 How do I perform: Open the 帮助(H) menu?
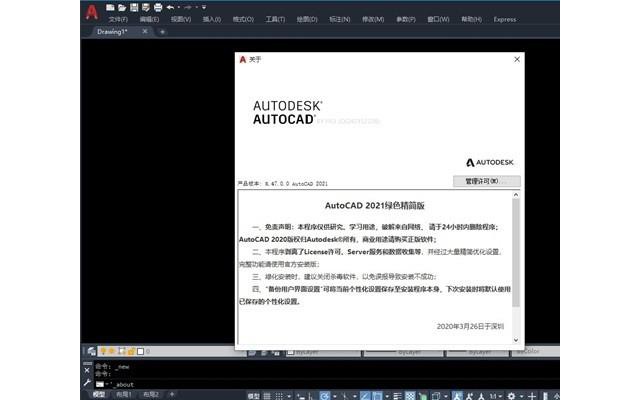[471, 19]
